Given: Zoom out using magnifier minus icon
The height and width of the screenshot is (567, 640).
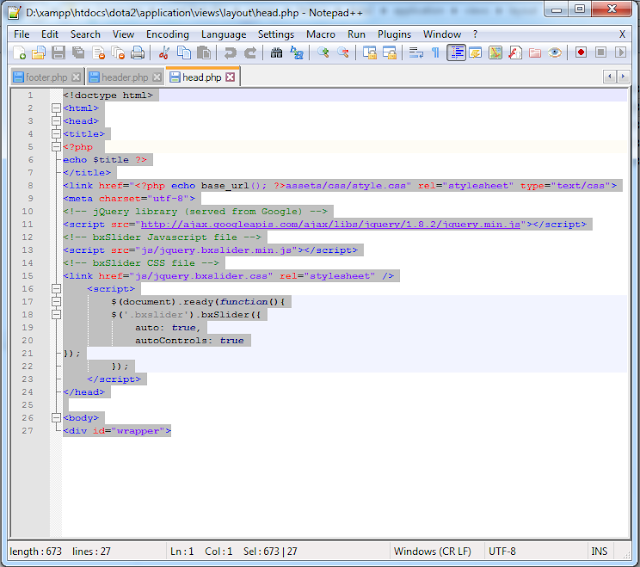Looking at the screenshot, I should (343, 53).
